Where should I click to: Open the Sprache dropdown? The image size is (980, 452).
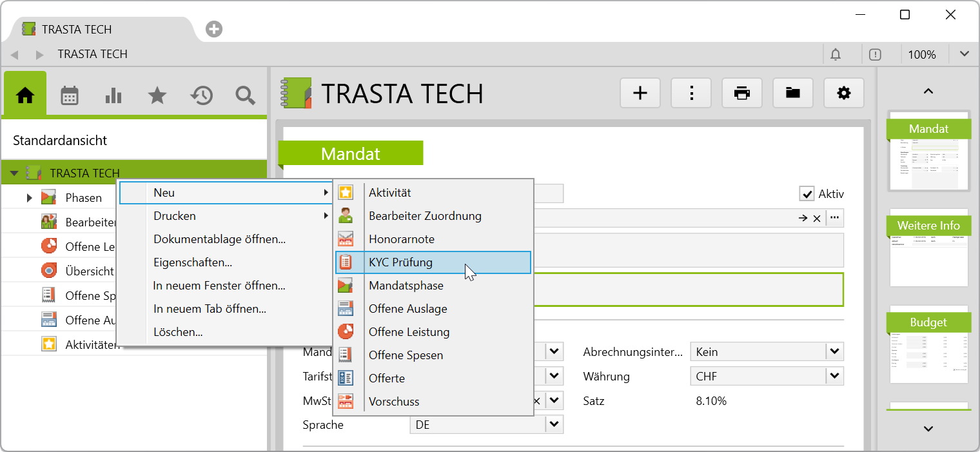click(554, 425)
